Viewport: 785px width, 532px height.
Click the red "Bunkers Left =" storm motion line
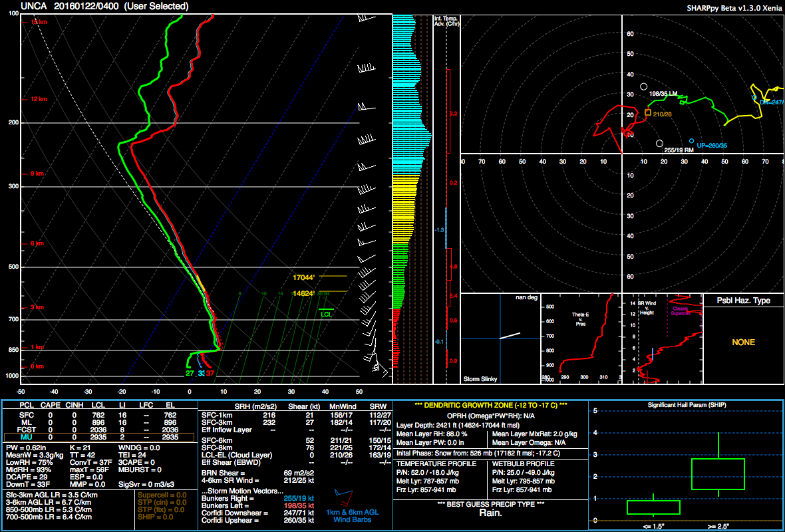point(258,506)
